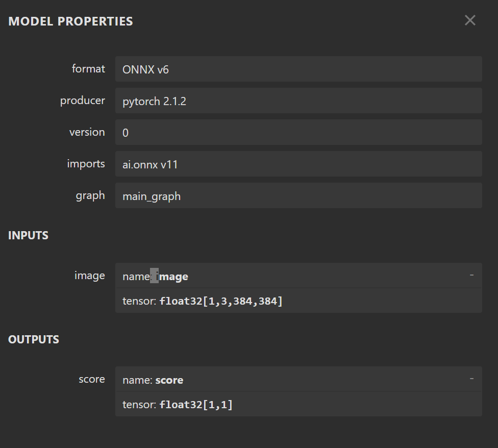Select the format field showing ONNX v6
Image resolution: width=498 pixels, height=448 pixels.
click(298, 69)
